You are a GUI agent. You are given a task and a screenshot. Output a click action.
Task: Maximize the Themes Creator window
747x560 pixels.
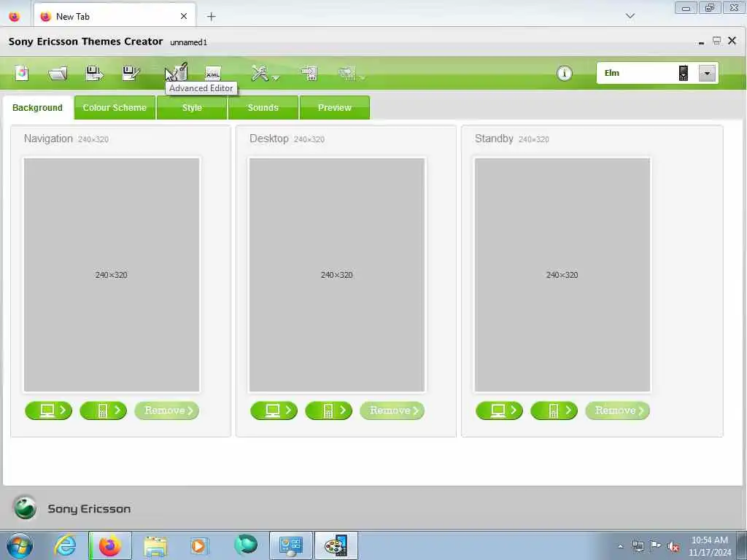716,41
